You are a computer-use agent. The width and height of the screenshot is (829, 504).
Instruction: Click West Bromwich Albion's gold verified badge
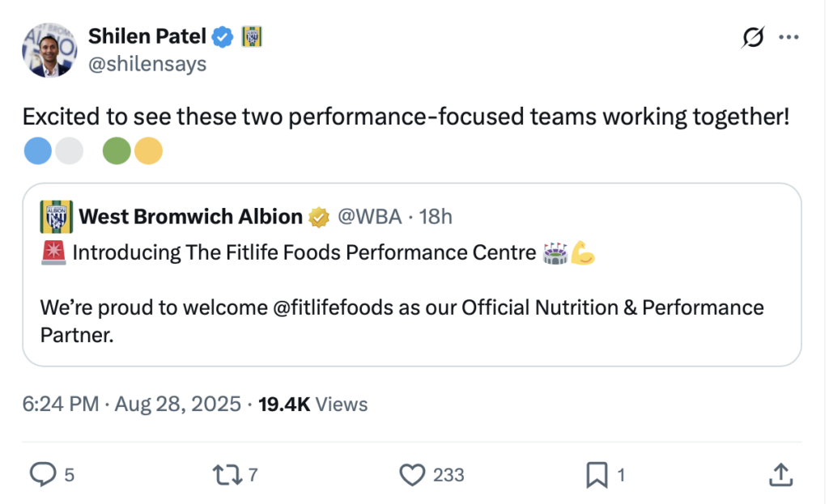319,217
